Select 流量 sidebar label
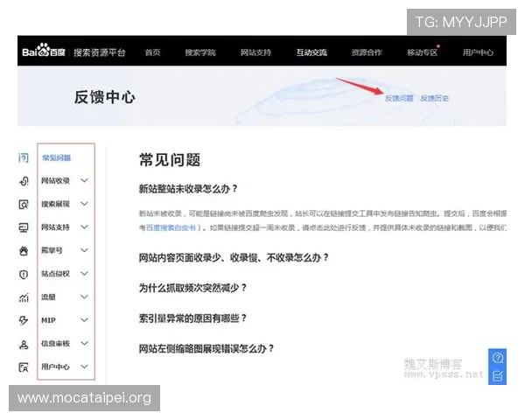The height and width of the screenshot is (420, 525). coord(48,297)
